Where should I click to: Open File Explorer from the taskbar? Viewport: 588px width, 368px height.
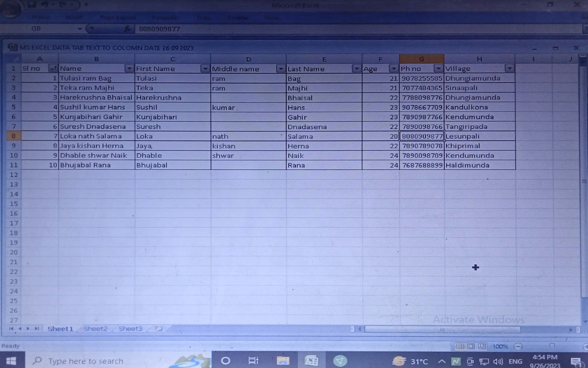(x=283, y=361)
